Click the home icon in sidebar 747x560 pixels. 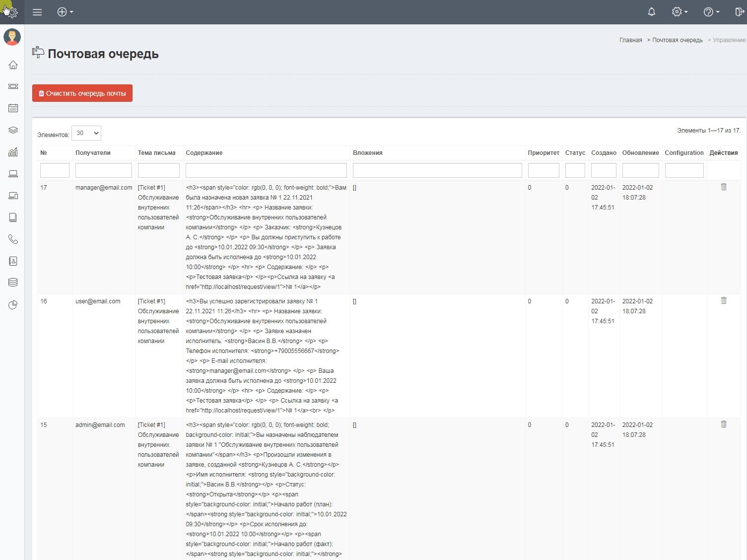coord(13,65)
